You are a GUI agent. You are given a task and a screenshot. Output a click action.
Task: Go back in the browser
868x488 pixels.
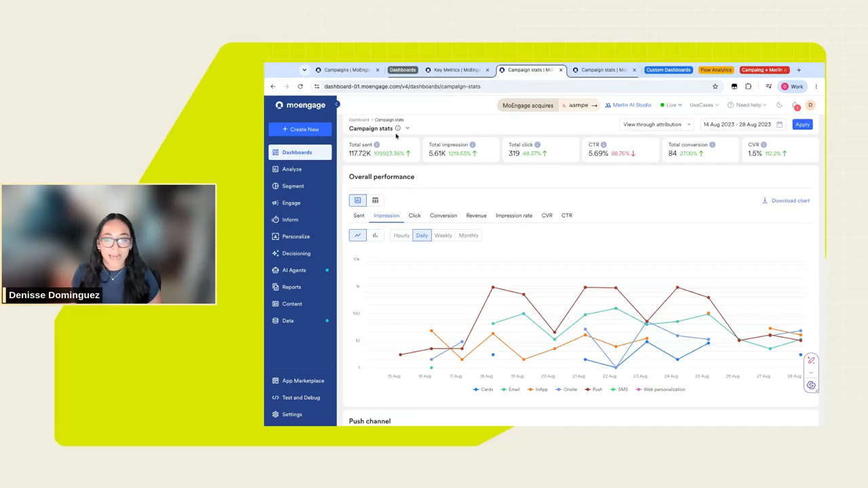(x=273, y=87)
